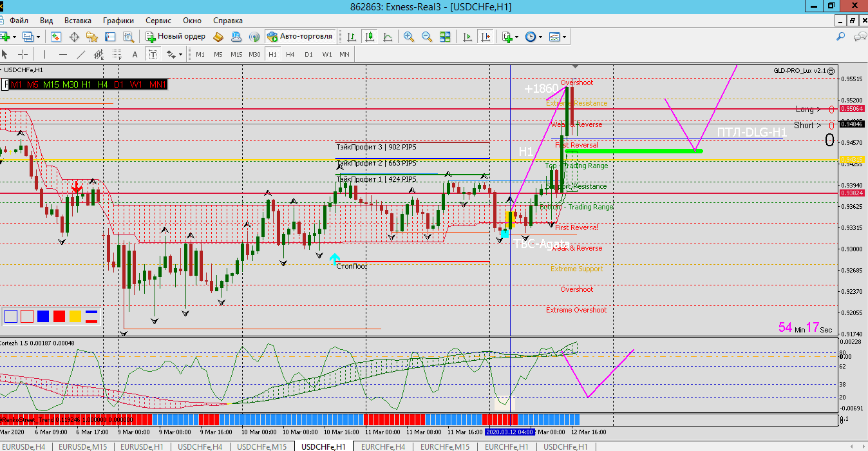Screen dimensions: 868x451
Task: Open the trading signals icon
Action: tap(254, 37)
